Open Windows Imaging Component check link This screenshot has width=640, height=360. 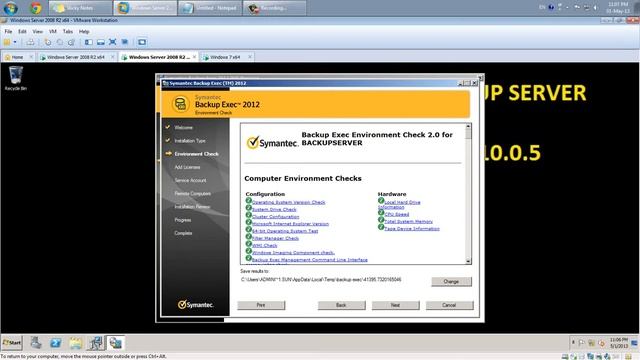pyautogui.click(x=293, y=253)
